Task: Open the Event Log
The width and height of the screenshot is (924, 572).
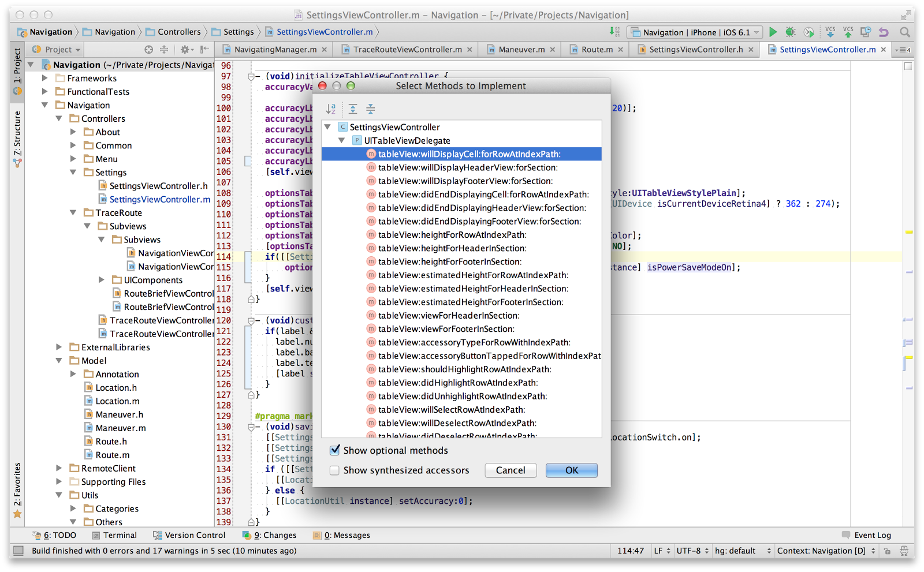Action: (x=866, y=535)
